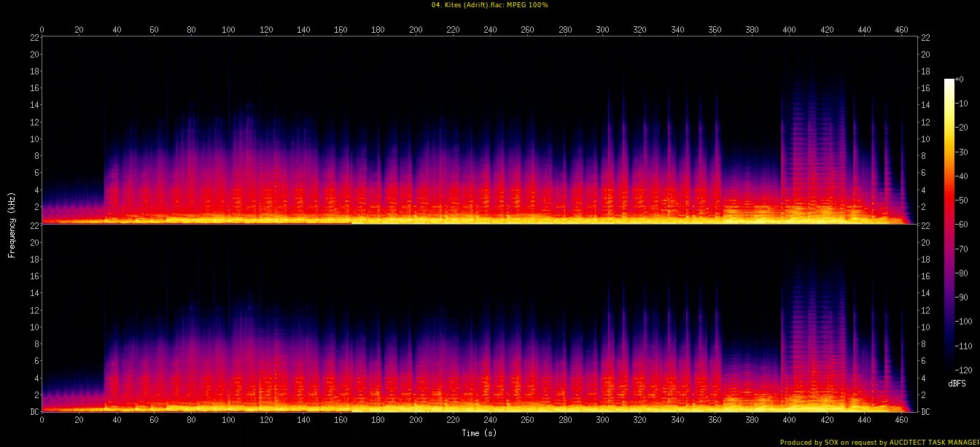Image resolution: width=980 pixels, height=447 pixels.
Task: Click the 'DC' label on the bottom-left frequency axis
Action: (34, 412)
